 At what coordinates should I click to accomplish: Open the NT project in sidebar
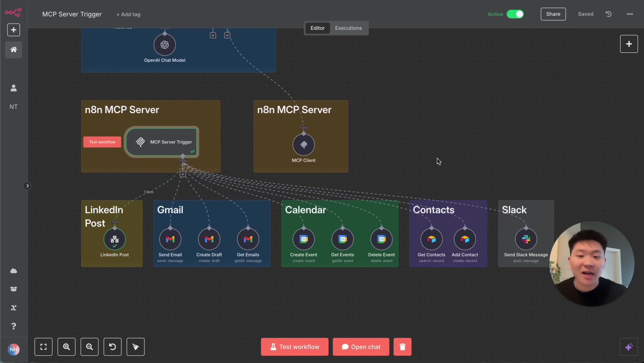click(x=14, y=107)
